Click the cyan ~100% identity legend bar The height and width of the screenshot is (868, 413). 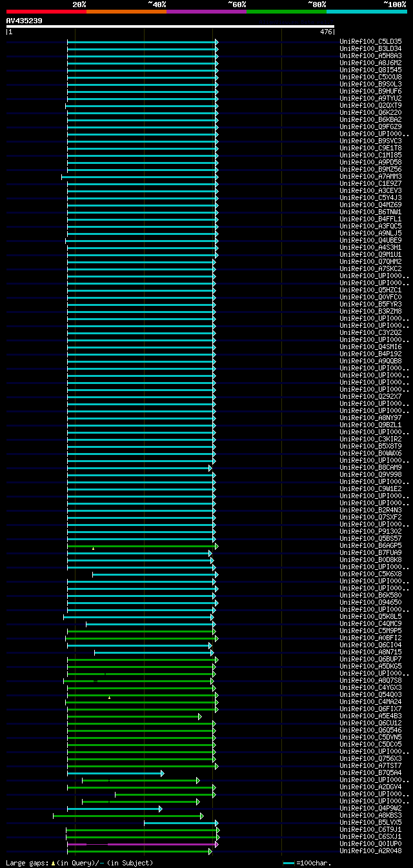pos(367,12)
